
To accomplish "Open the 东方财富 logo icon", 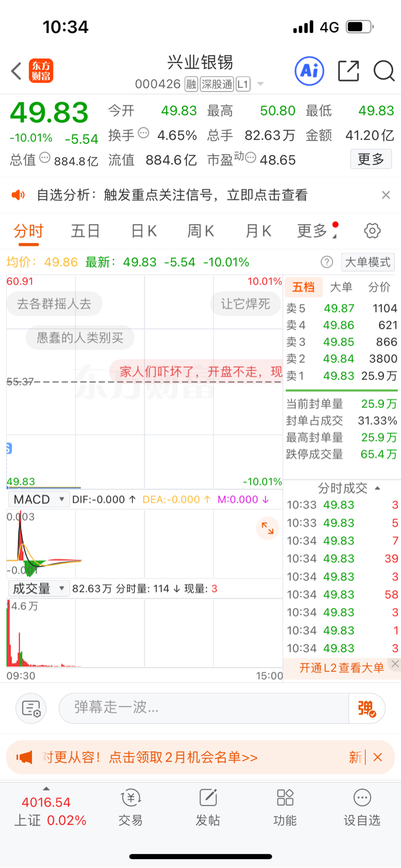I will pyautogui.click(x=41, y=71).
